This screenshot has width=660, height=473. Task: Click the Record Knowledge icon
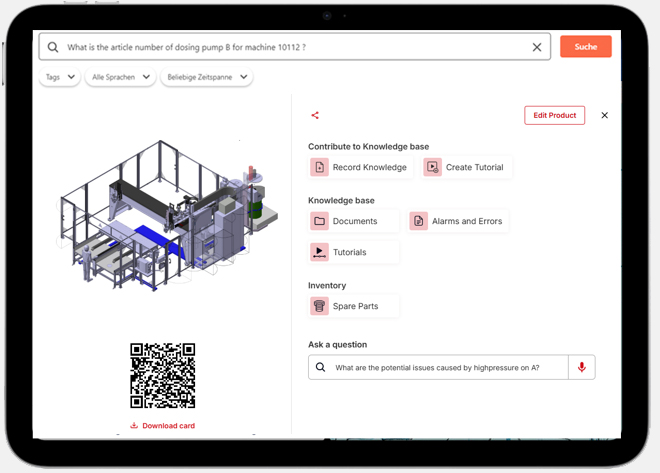click(x=320, y=168)
